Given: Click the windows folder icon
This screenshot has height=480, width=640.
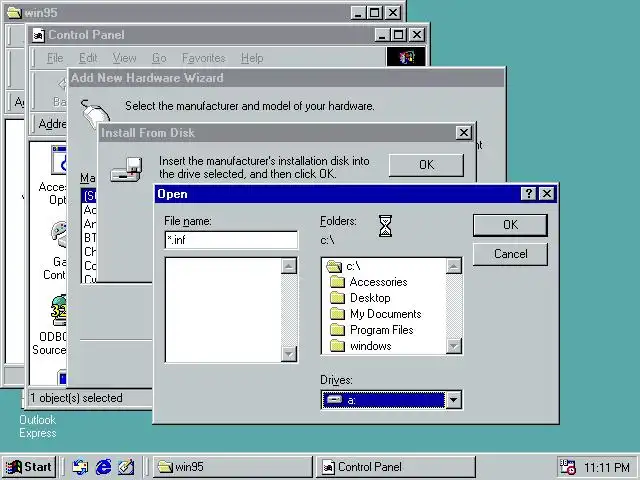Looking at the screenshot, I should pyautogui.click(x=337, y=346).
